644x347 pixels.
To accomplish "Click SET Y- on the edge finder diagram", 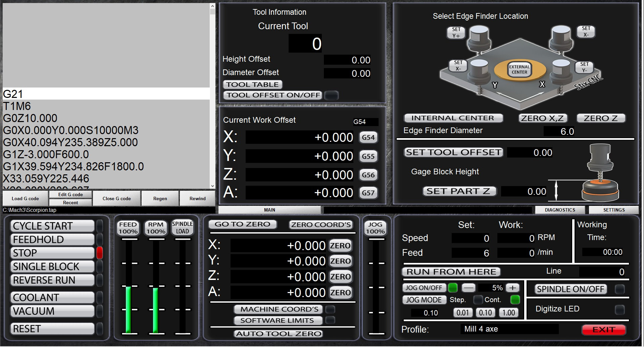I will (x=585, y=66).
